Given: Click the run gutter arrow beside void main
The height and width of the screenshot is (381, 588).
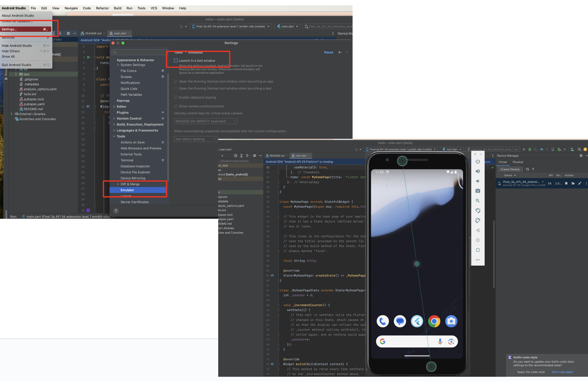Looking at the screenshot, I should (88, 57).
